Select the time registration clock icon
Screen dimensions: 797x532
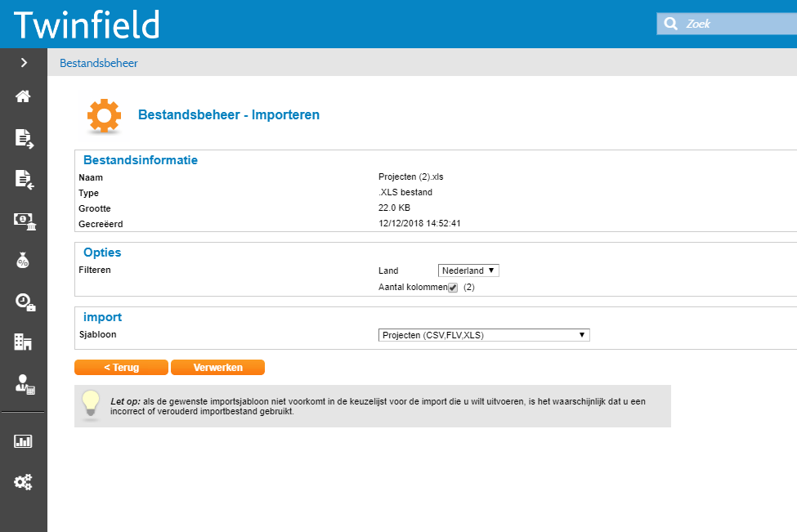click(x=24, y=300)
